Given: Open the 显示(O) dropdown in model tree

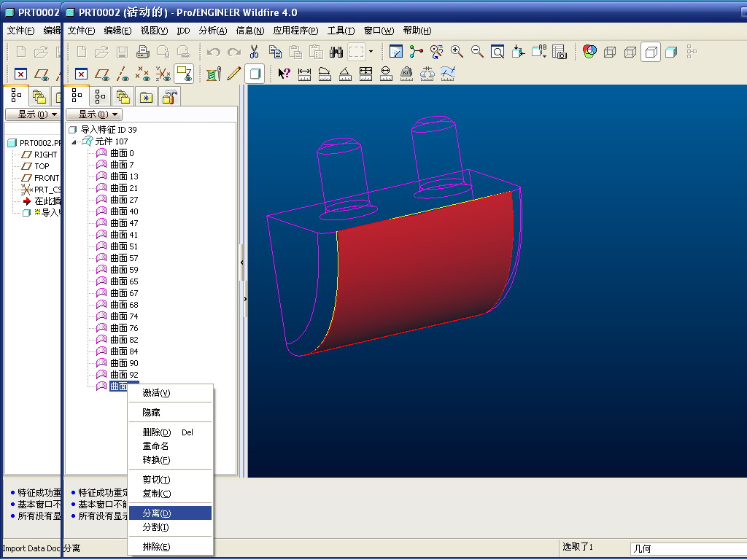Looking at the screenshot, I should point(94,114).
